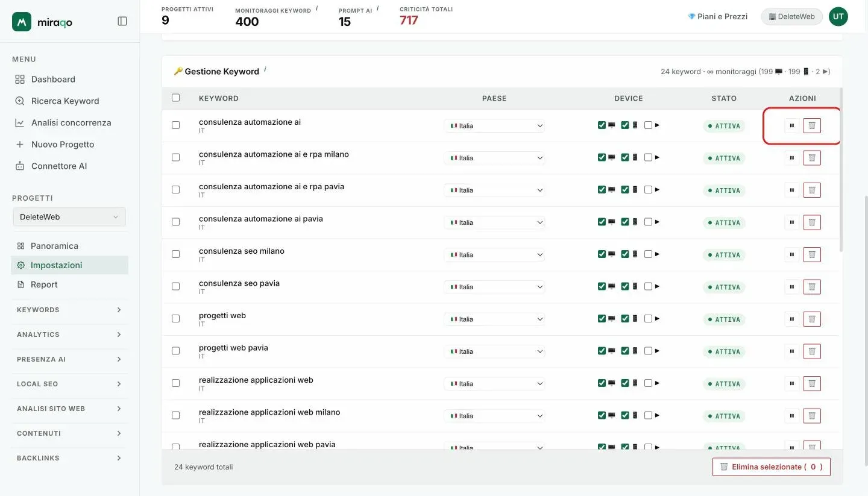Open DeleteWeb project selector in sidebar
868x496 pixels.
[69, 217]
